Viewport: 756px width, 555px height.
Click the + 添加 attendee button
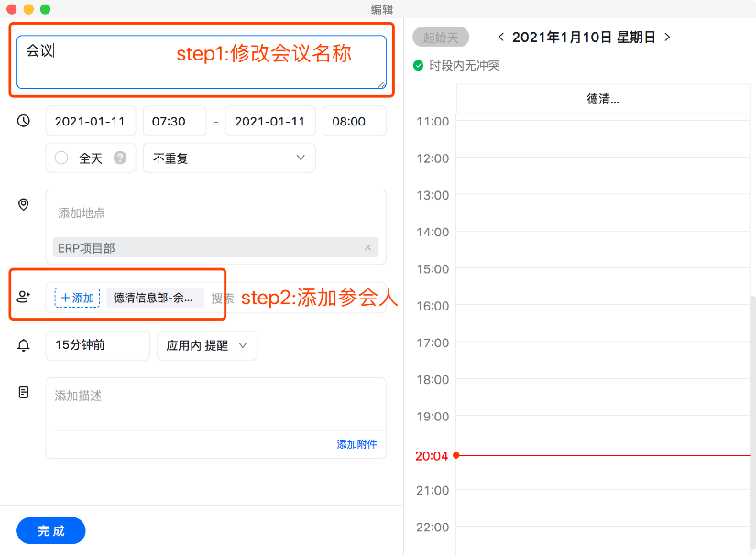point(77,298)
